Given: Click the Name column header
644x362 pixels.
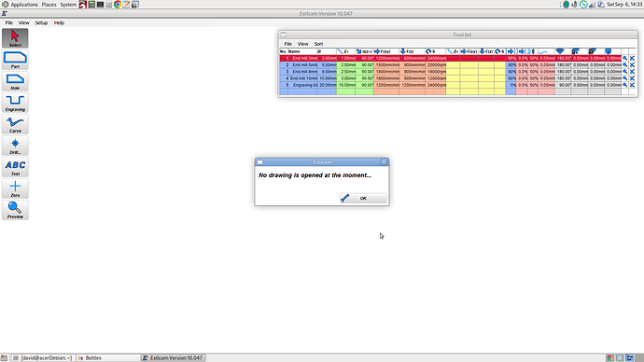Looking at the screenshot, I should pos(302,51).
